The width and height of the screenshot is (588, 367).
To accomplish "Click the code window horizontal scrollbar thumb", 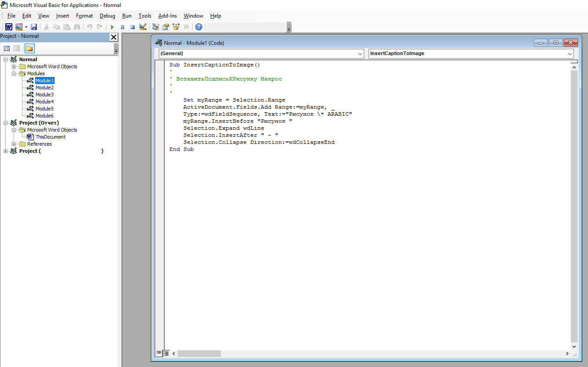I will [x=199, y=353].
